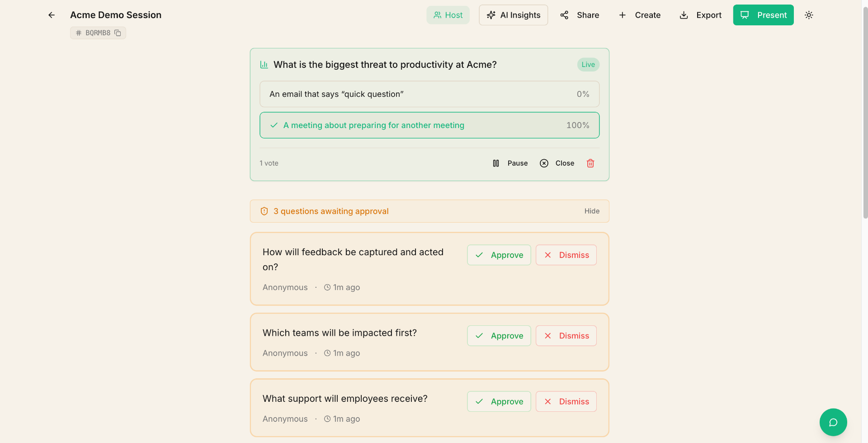Click the page vertical scrollbar
Viewport: 868px width, 443px height.
[865, 113]
